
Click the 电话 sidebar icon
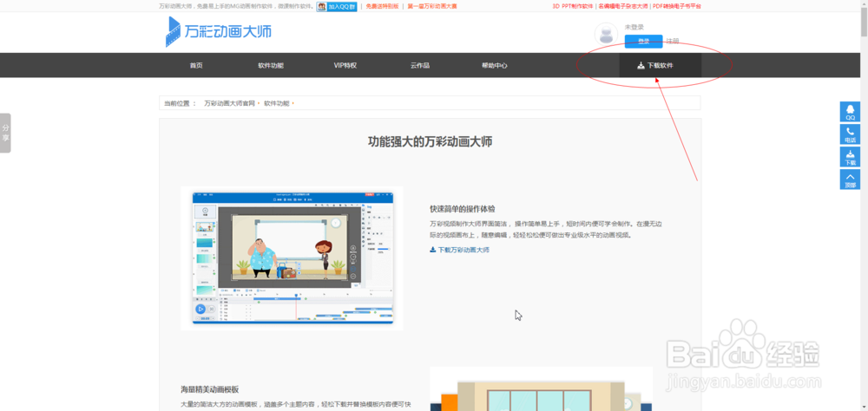click(850, 134)
